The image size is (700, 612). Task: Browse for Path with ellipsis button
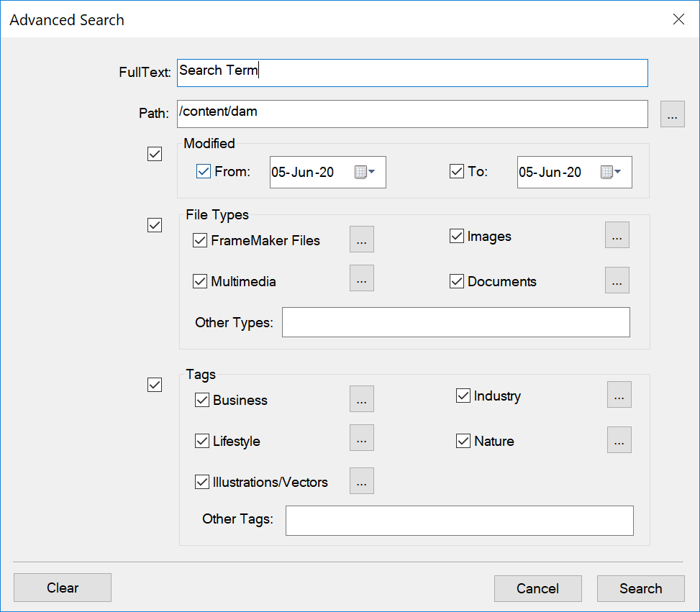[x=673, y=114]
